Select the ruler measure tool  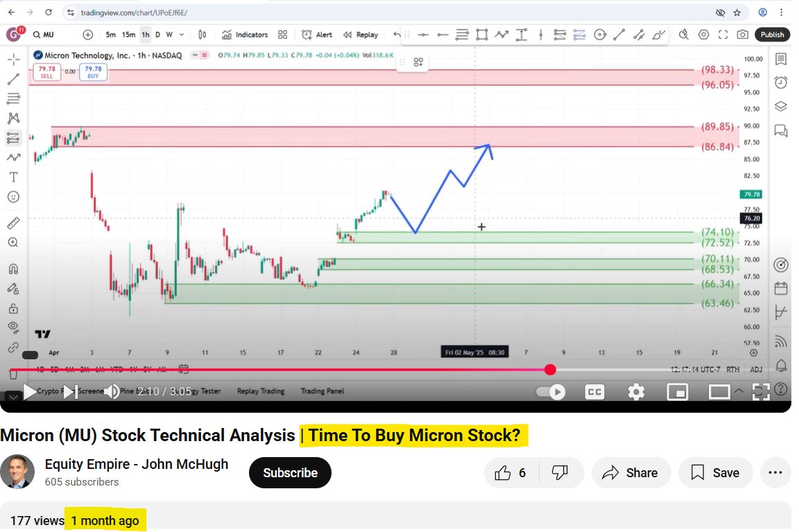(x=14, y=223)
